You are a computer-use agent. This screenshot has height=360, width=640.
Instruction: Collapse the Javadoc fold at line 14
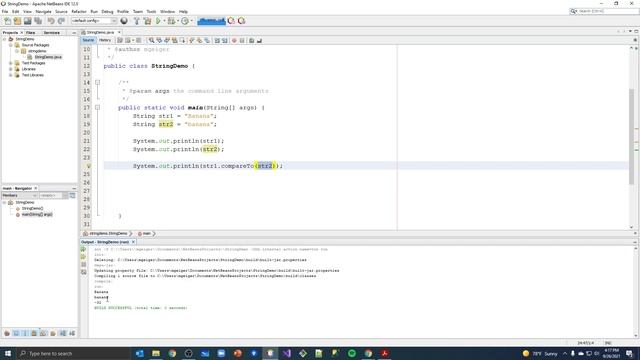pyautogui.click(x=98, y=82)
